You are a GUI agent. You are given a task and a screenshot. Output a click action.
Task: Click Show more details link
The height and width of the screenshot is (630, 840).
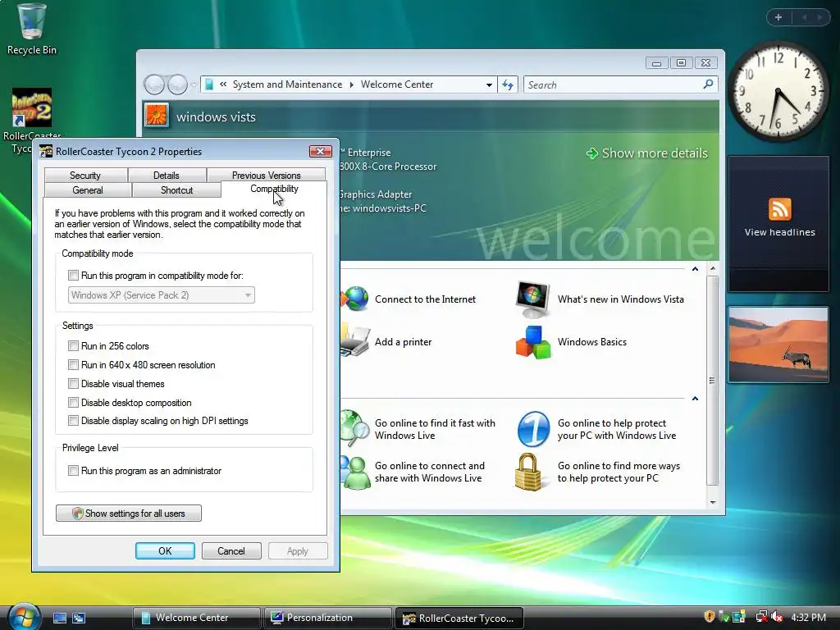(x=647, y=153)
